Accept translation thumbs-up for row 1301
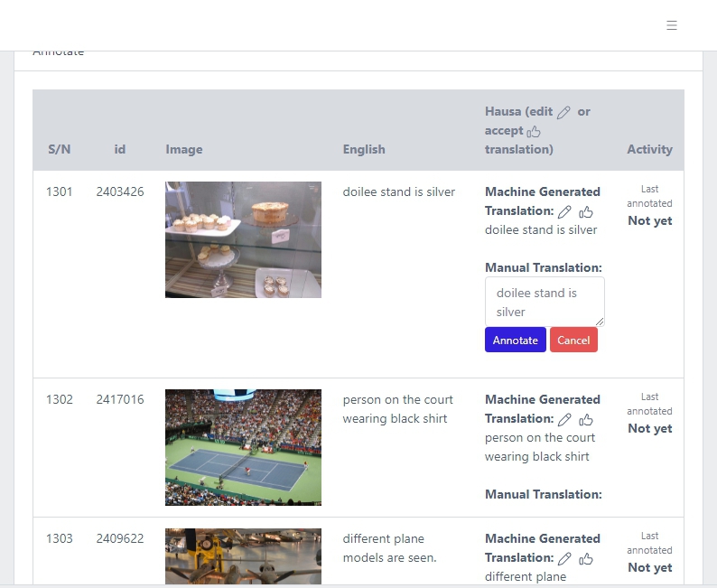Screen dimensions: 717x588 tap(586, 212)
